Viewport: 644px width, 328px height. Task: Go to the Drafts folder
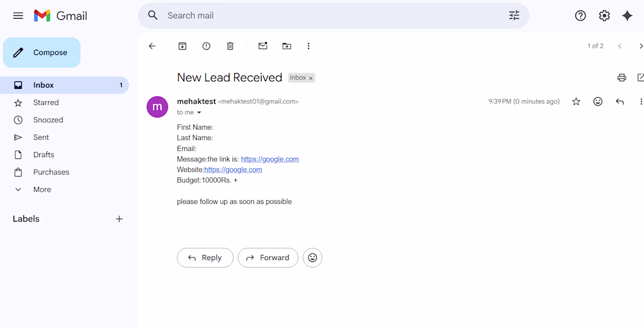pyautogui.click(x=43, y=155)
